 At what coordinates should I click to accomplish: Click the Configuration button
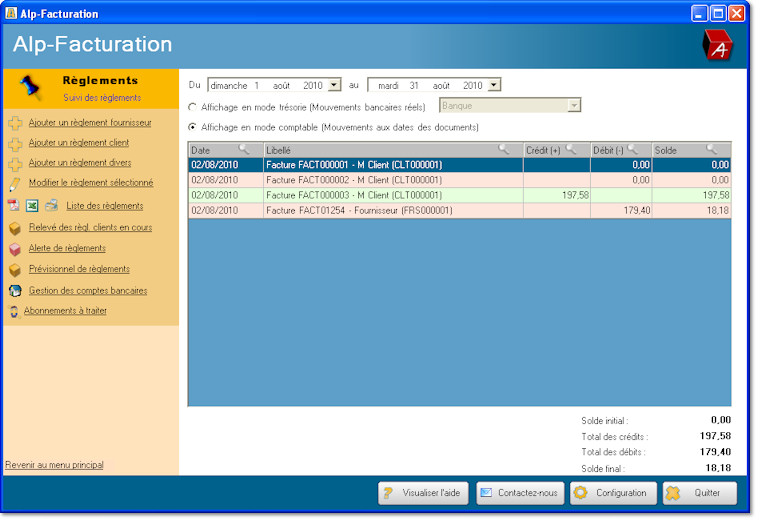[612, 493]
